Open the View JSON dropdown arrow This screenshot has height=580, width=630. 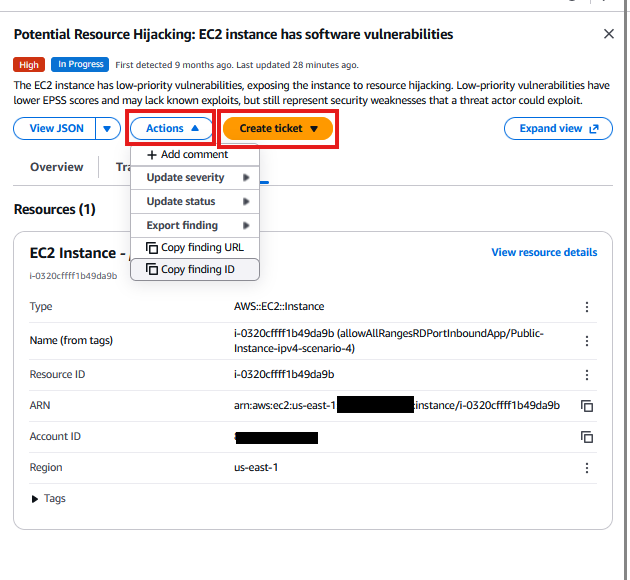[108, 129]
